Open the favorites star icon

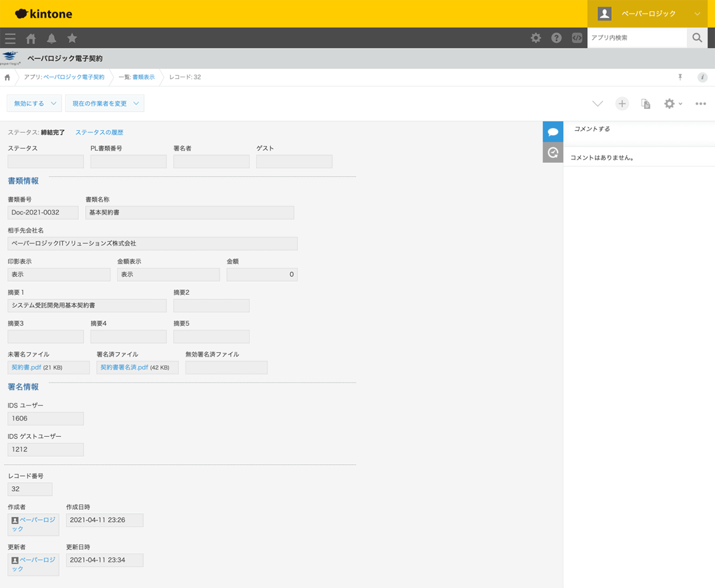pyautogui.click(x=72, y=38)
